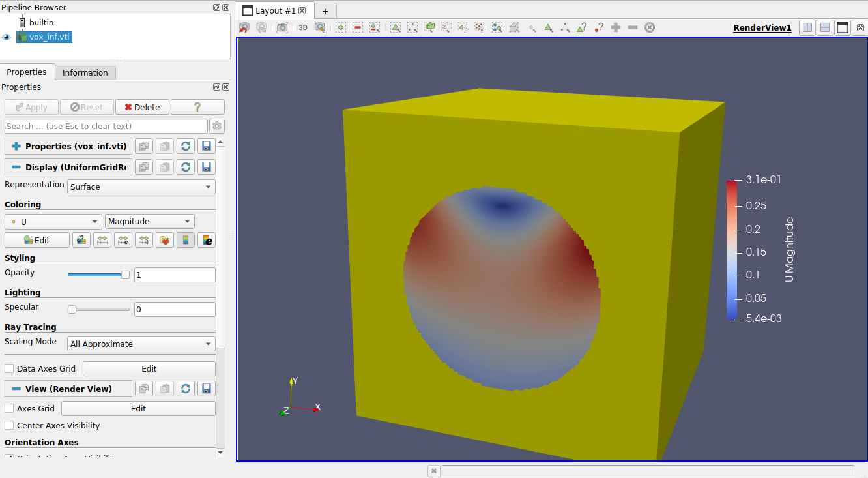Click Rescale to Custom Range icon
This screenshot has width=868, height=478.
pyautogui.click(x=123, y=240)
